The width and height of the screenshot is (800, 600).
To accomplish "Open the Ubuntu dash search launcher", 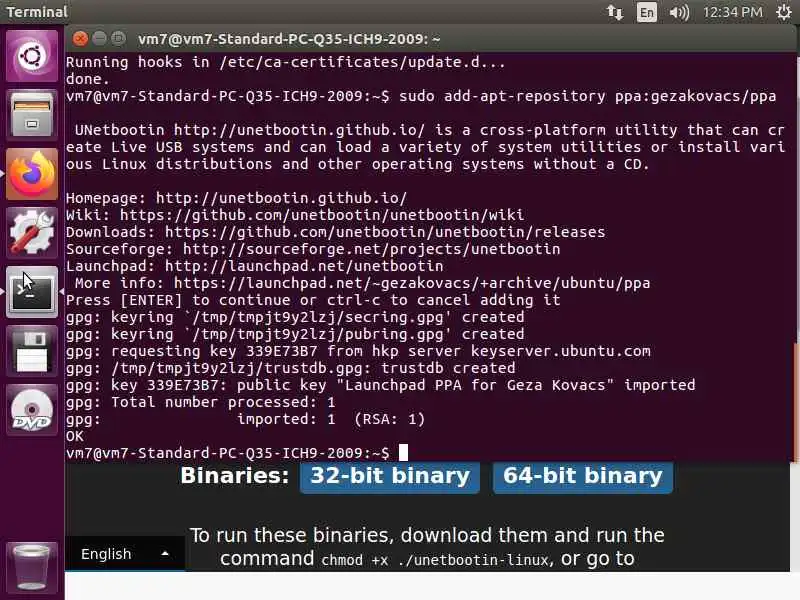I will coord(32,56).
